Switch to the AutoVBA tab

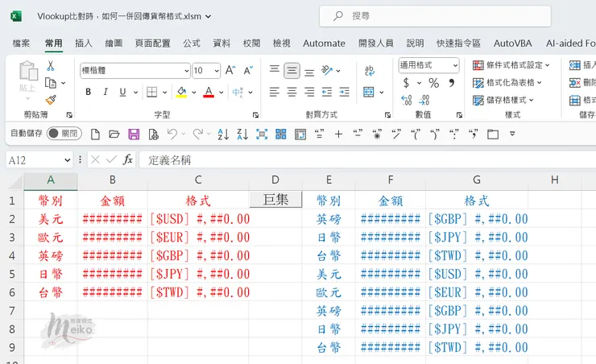point(513,43)
